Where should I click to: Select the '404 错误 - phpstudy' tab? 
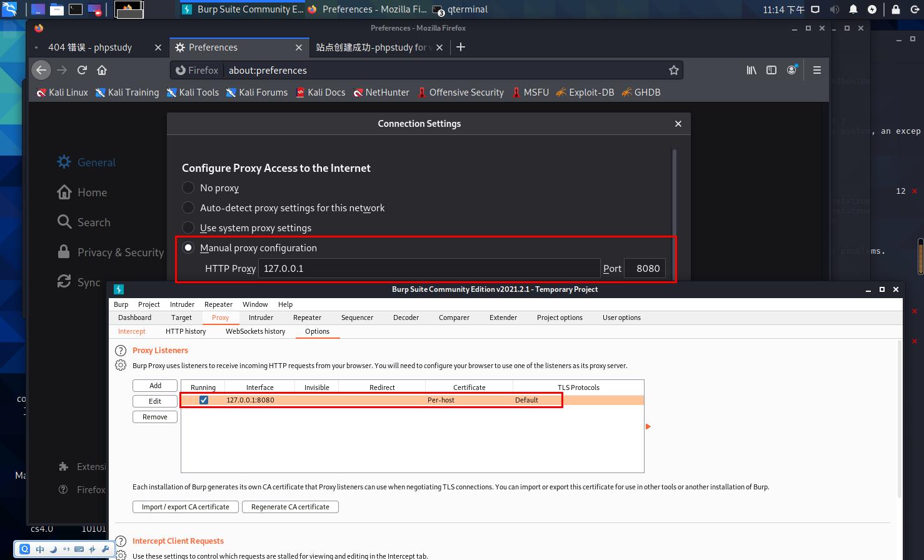[x=90, y=47]
